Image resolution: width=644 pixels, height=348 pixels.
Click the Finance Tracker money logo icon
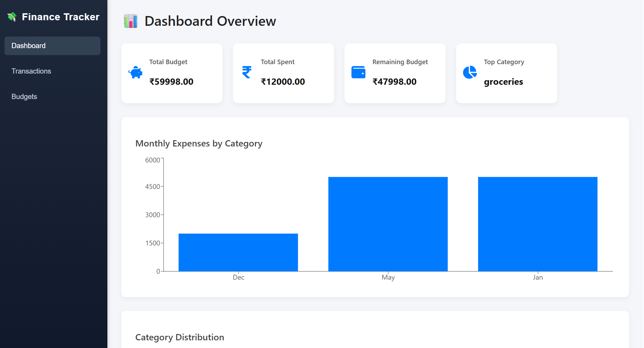[12, 17]
